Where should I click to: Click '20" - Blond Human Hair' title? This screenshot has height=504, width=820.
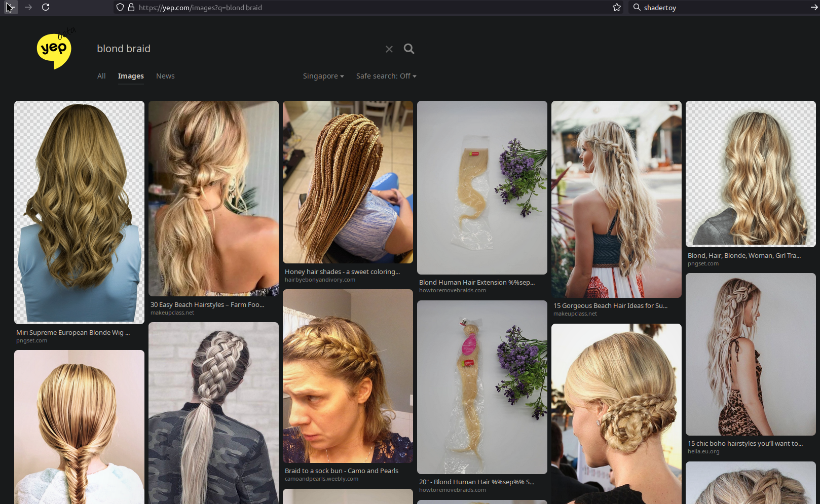click(x=476, y=482)
